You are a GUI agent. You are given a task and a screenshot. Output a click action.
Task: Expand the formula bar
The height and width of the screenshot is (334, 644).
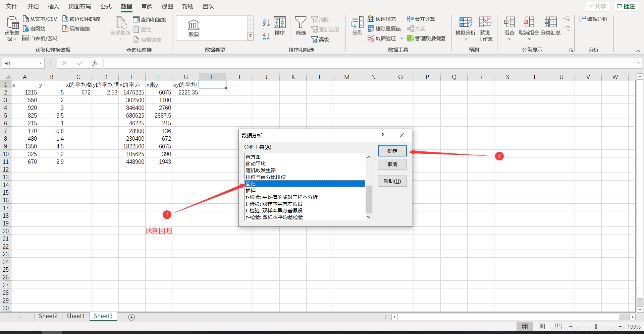(x=638, y=63)
